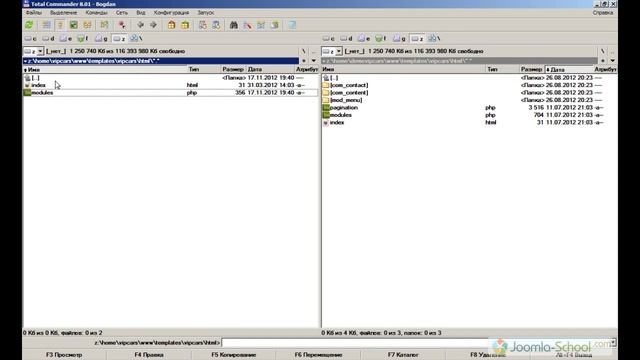Viewport: 640px width, 360px height.
Task: Click the Unpack files toolbar icon
Action: pyautogui.click(x=185, y=25)
